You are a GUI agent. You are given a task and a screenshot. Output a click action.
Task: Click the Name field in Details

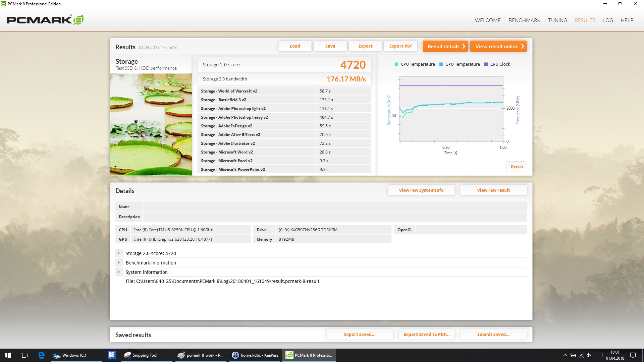335,207
